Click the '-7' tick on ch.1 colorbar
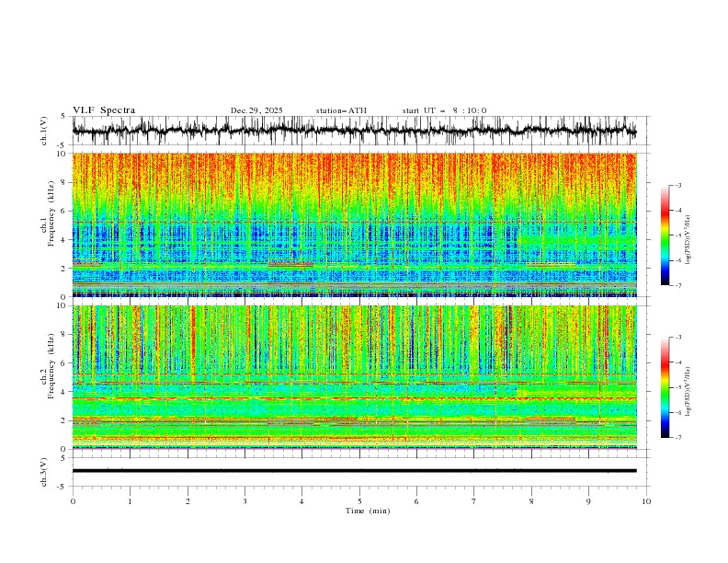 tap(677, 285)
